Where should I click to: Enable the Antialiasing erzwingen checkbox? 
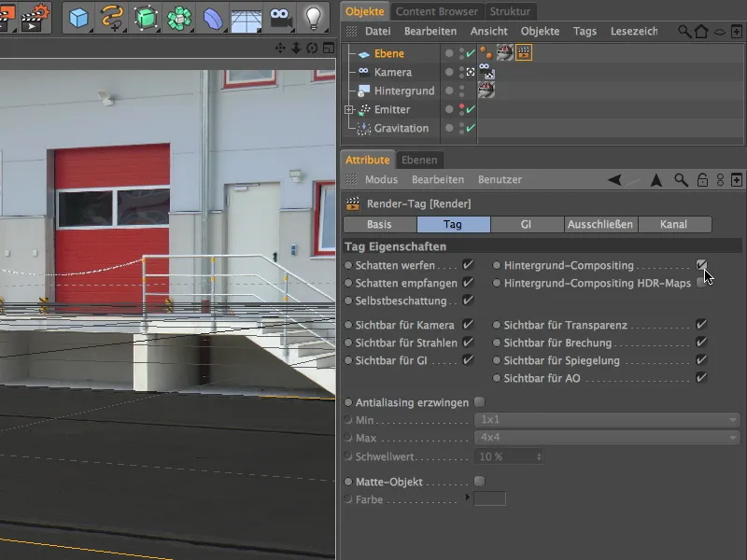click(x=481, y=400)
